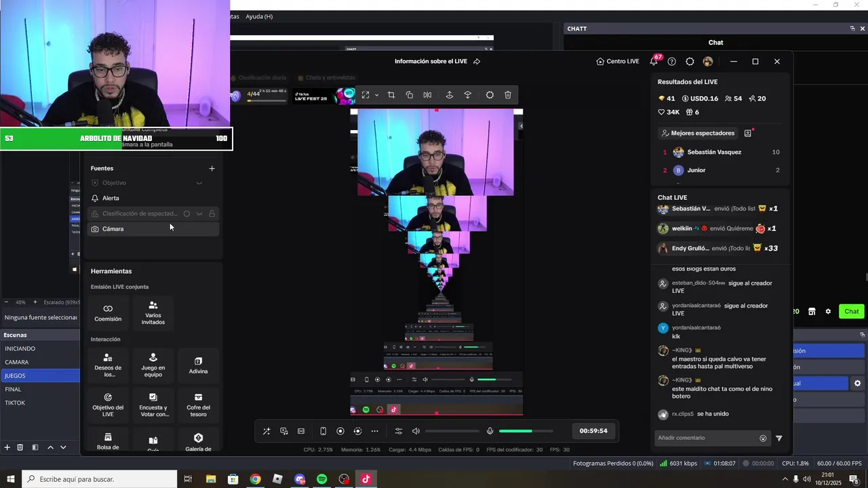
Task: Open settings of Clasificación de espectadores source
Action: (x=186, y=213)
